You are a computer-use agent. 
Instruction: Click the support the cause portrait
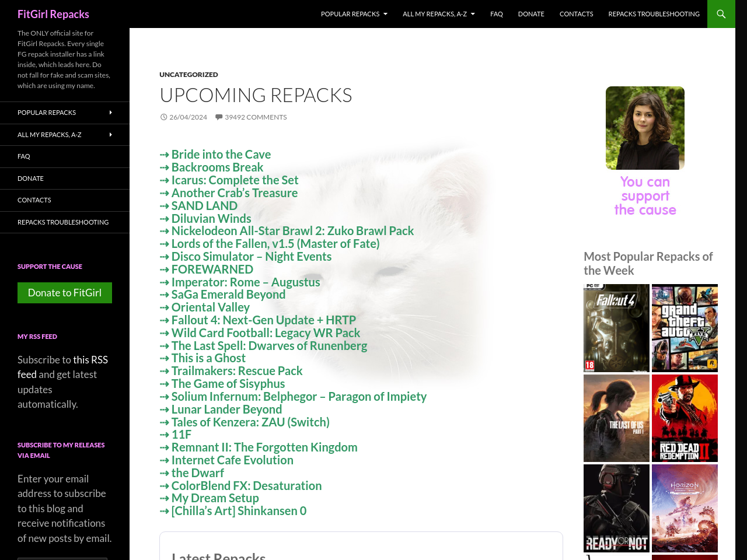pyautogui.click(x=645, y=128)
